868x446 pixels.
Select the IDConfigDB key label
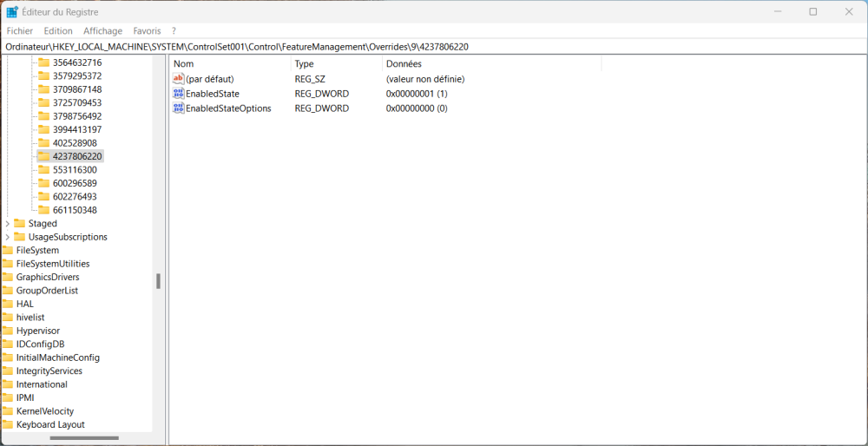pos(41,344)
